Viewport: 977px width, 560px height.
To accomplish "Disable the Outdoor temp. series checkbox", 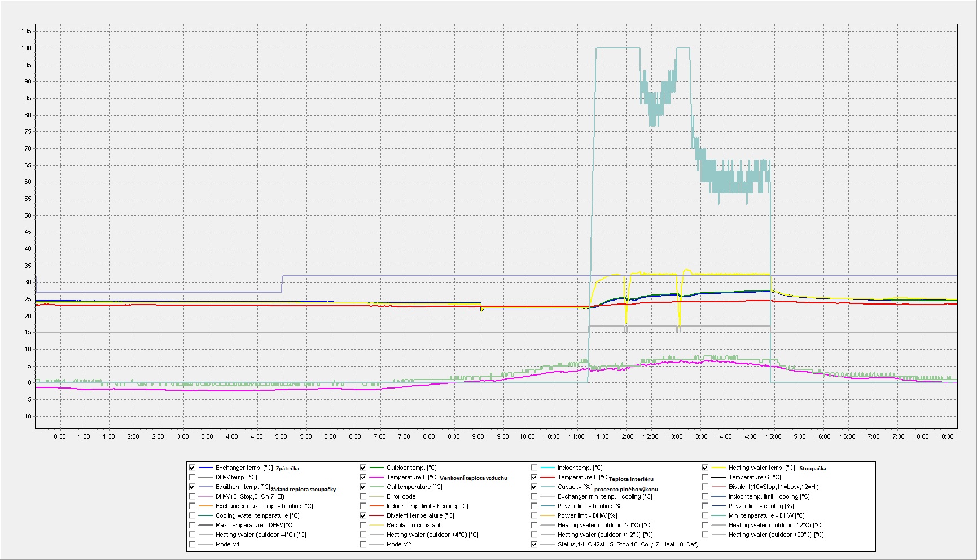I will tap(363, 468).
